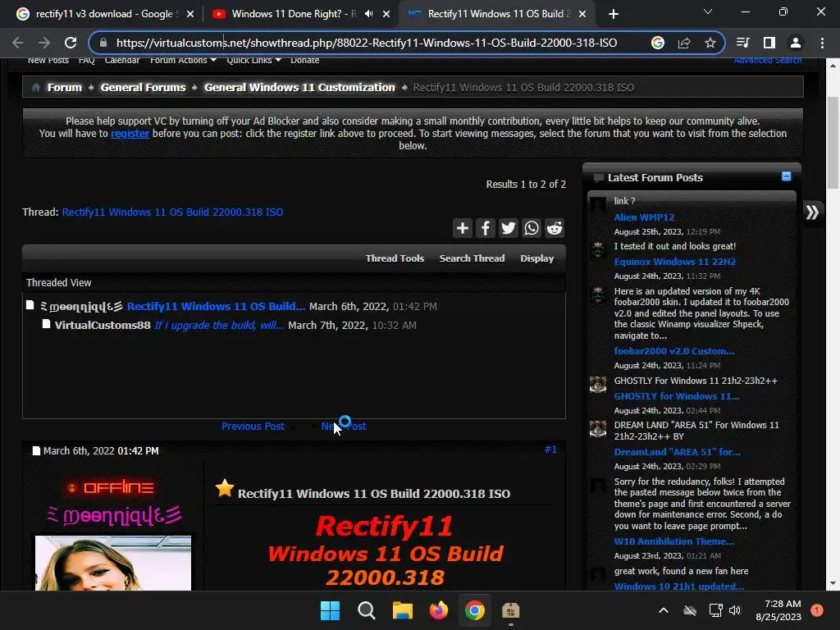Click the forum home icon in breadcrumb
Screen dimensions: 840x630
coord(36,87)
